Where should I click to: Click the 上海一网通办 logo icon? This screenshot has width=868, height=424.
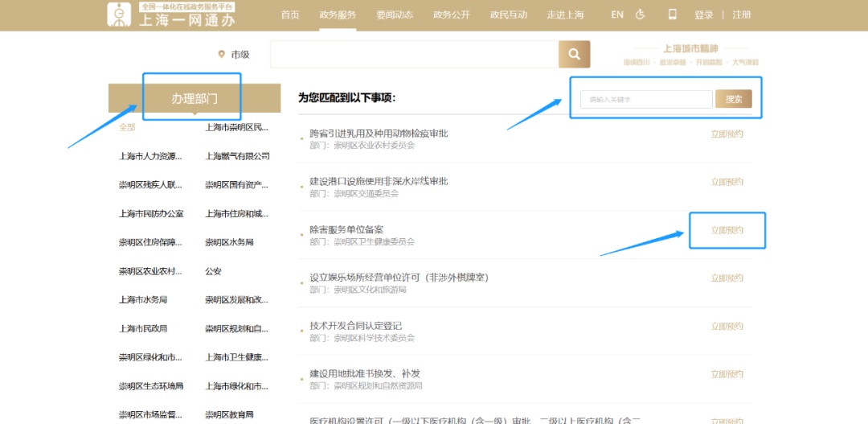click(x=120, y=15)
